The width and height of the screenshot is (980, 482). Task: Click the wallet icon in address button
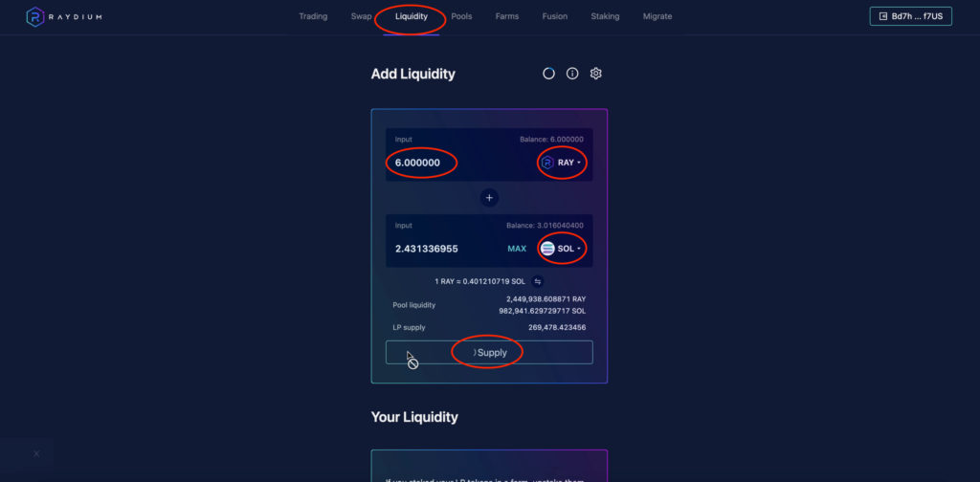(x=882, y=16)
